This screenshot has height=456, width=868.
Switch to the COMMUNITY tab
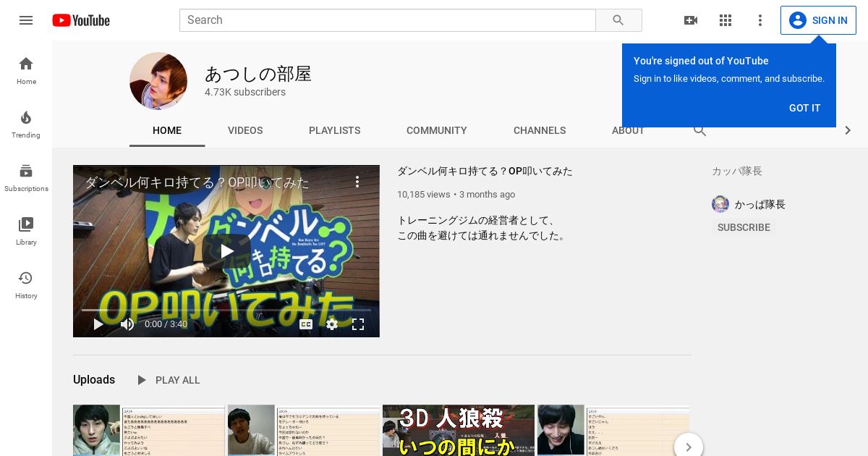(437, 130)
